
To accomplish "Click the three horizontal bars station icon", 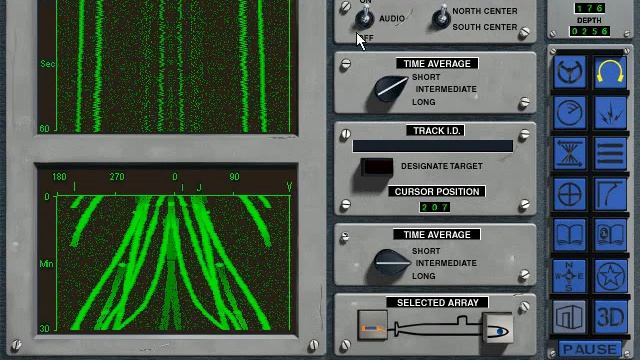I will point(610,153).
